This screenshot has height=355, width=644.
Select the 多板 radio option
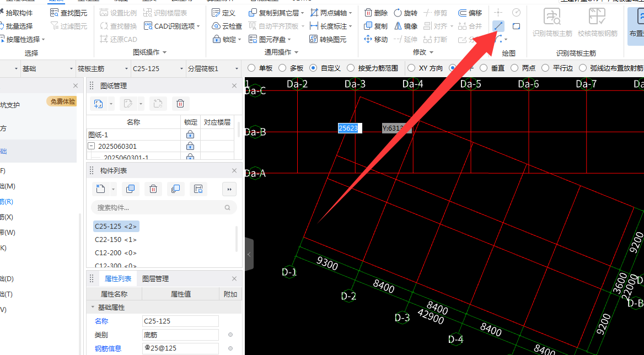[x=282, y=68]
